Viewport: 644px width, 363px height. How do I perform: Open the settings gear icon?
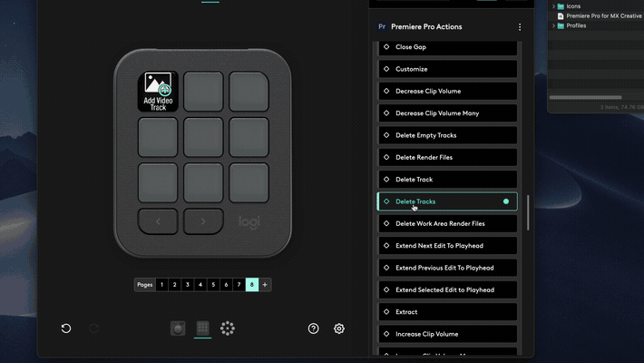click(339, 329)
